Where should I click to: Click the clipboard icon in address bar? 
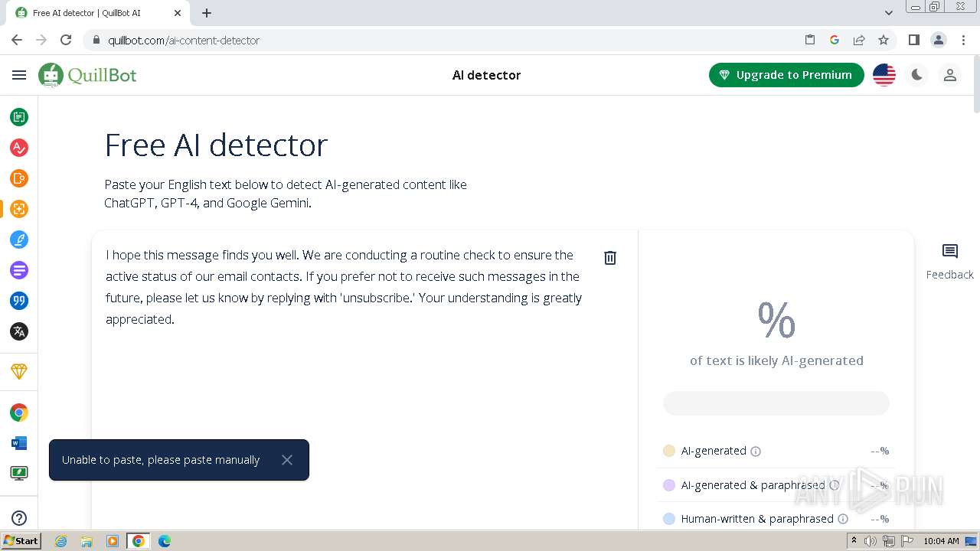810,40
